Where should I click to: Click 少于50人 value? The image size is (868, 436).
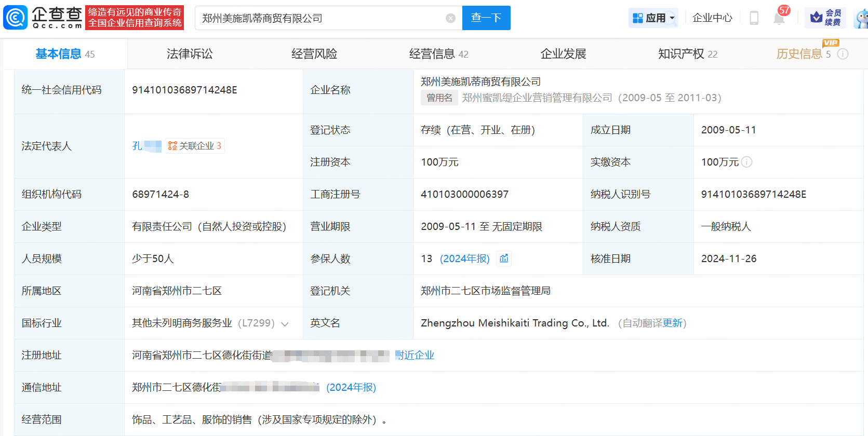coord(153,258)
